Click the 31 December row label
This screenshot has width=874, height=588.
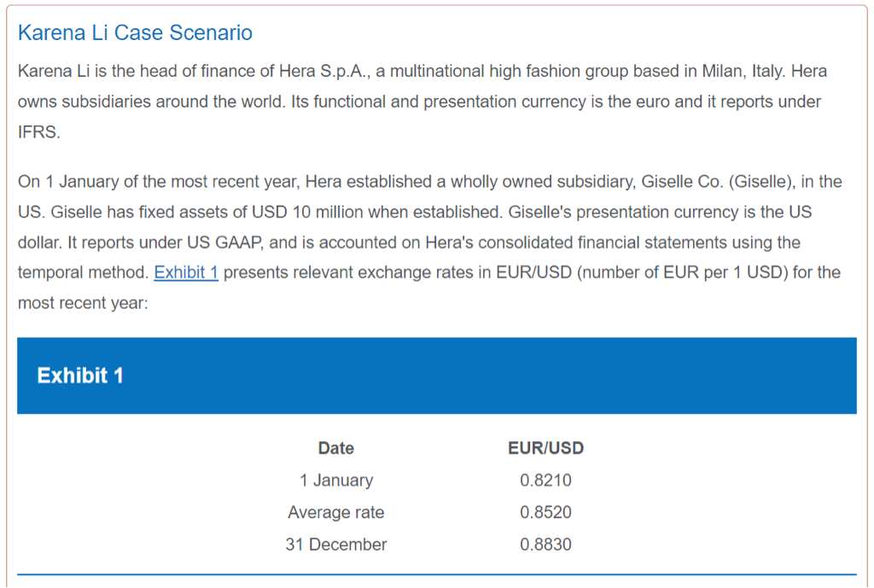click(x=335, y=544)
